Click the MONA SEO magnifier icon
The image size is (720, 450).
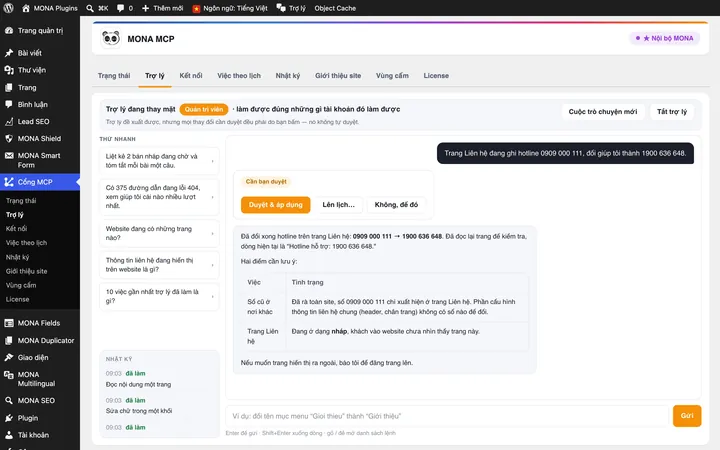click(9, 400)
